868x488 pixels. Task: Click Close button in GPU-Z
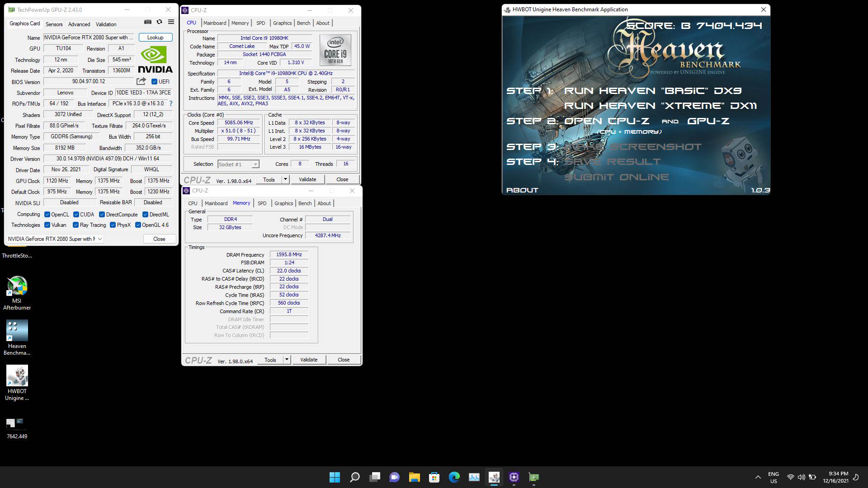(159, 239)
